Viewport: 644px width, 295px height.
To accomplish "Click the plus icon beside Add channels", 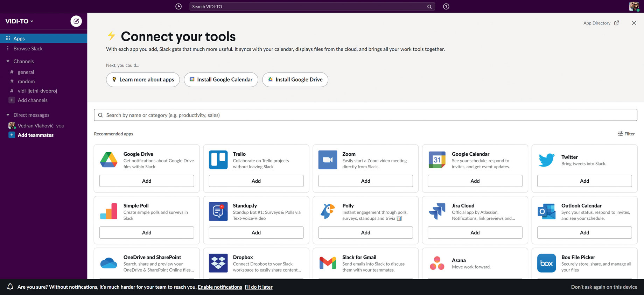I will coord(12,100).
